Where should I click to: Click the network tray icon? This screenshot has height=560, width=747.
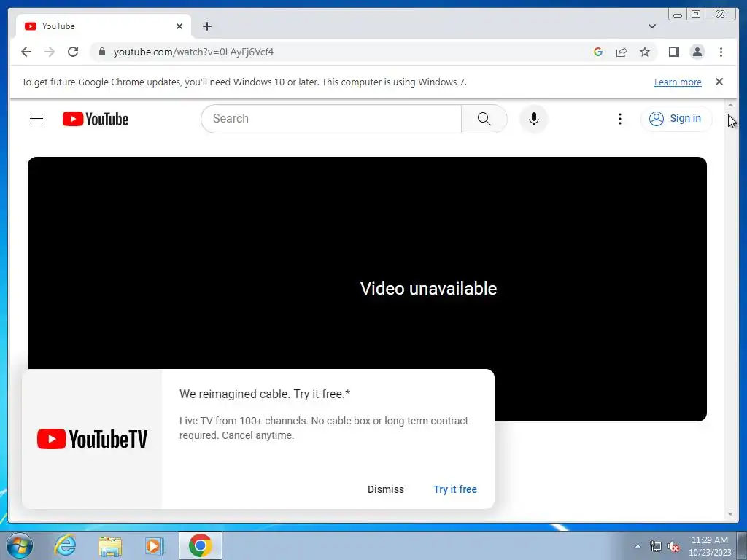(656, 547)
